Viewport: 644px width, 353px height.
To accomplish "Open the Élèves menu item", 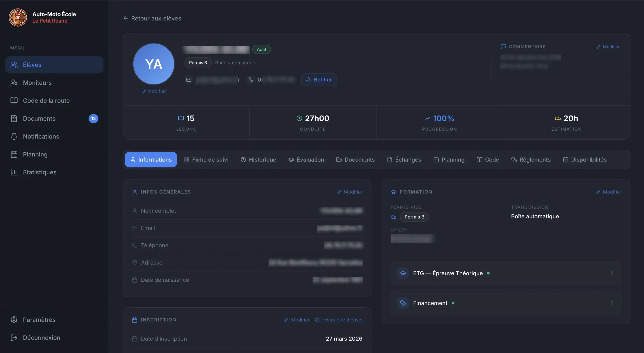I will coord(54,65).
